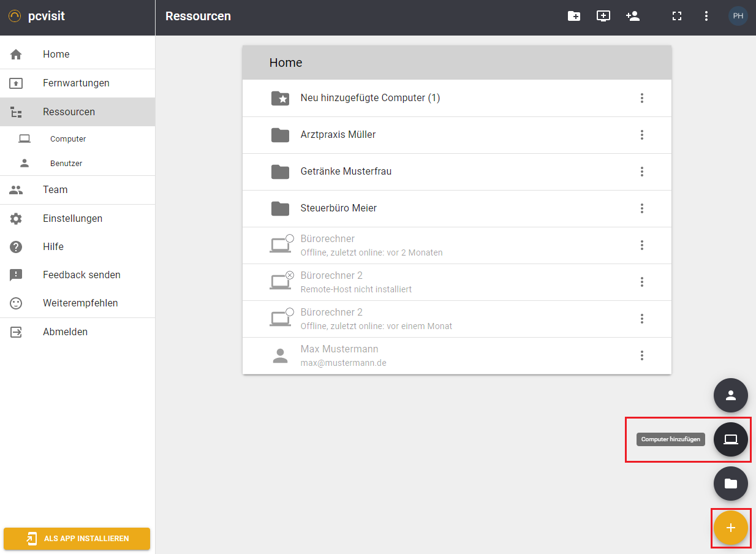756x554 pixels.
Task: Click the Als App installieren button
Action: (77, 539)
